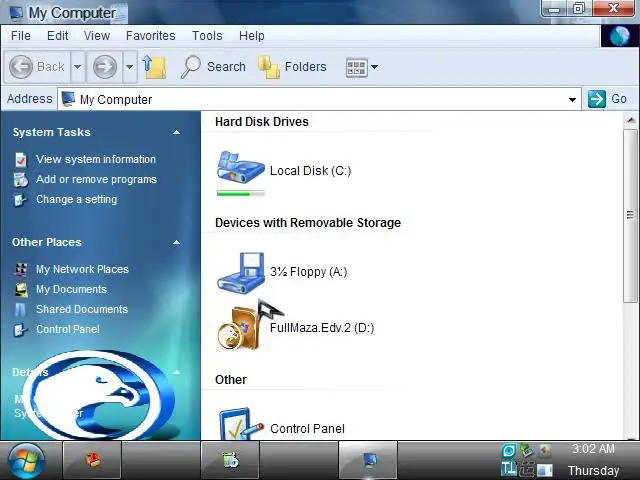
Task: Click the vertical scrollbar thumb
Action: (630, 216)
